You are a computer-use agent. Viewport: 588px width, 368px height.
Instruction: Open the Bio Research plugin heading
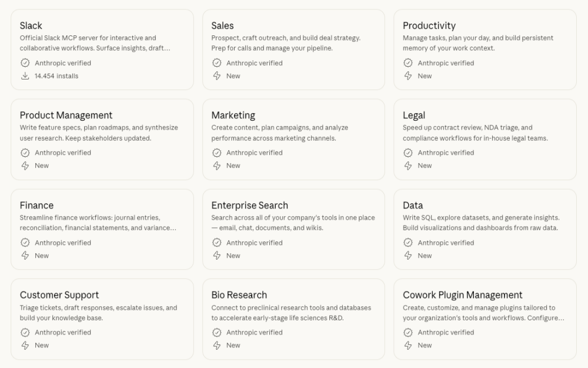(239, 295)
